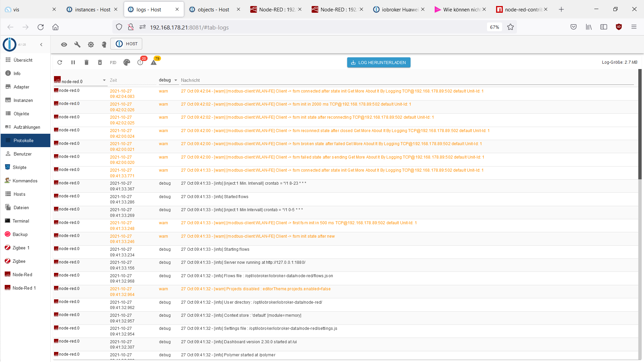Screen dimensions: 644x362
Task: Delete log on host icon
Action: point(100,62)
